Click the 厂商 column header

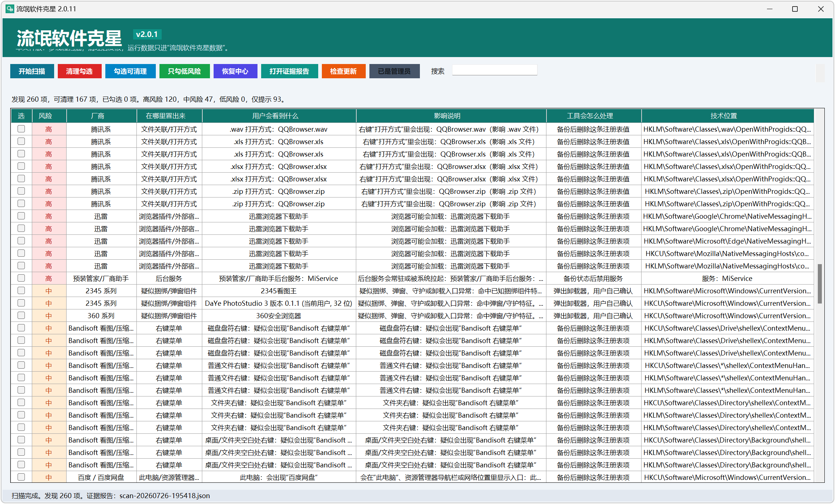coord(101,116)
